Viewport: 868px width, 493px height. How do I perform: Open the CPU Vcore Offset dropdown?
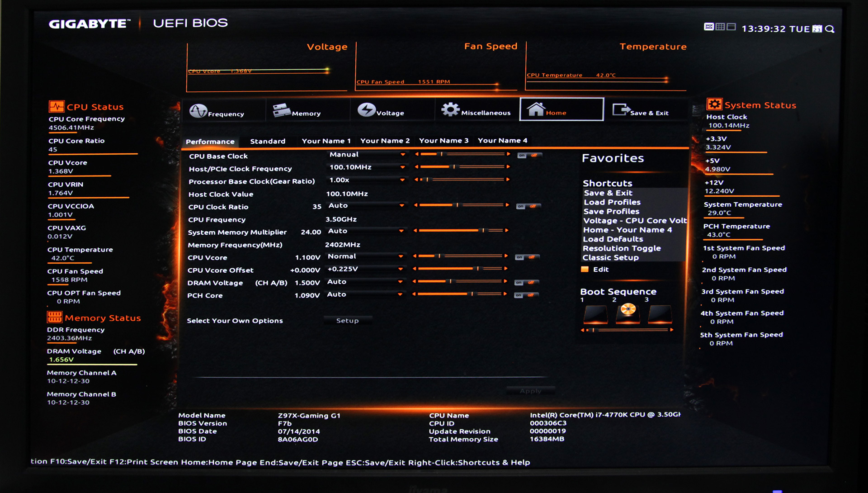click(365, 269)
